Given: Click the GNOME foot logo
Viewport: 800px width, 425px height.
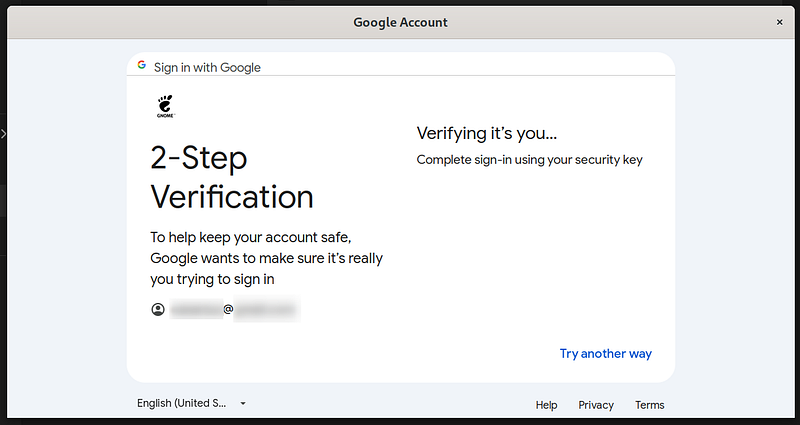Looking at the screenshot, I should (x=165, y=106).
